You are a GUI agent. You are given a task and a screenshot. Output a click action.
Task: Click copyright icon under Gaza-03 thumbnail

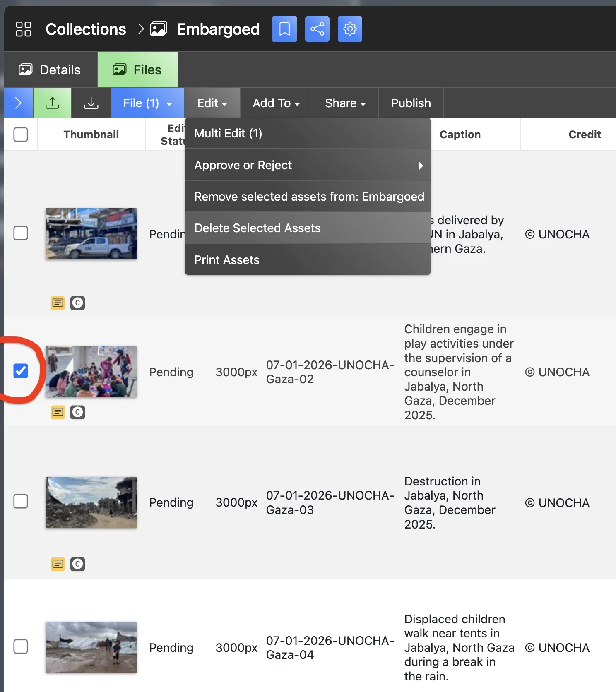[77, 564]
